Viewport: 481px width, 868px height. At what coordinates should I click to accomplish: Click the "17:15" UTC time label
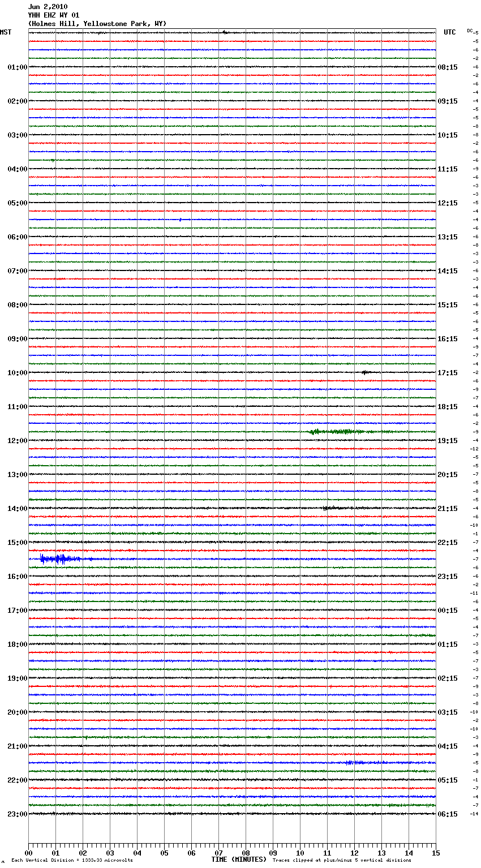click(448, 373)
